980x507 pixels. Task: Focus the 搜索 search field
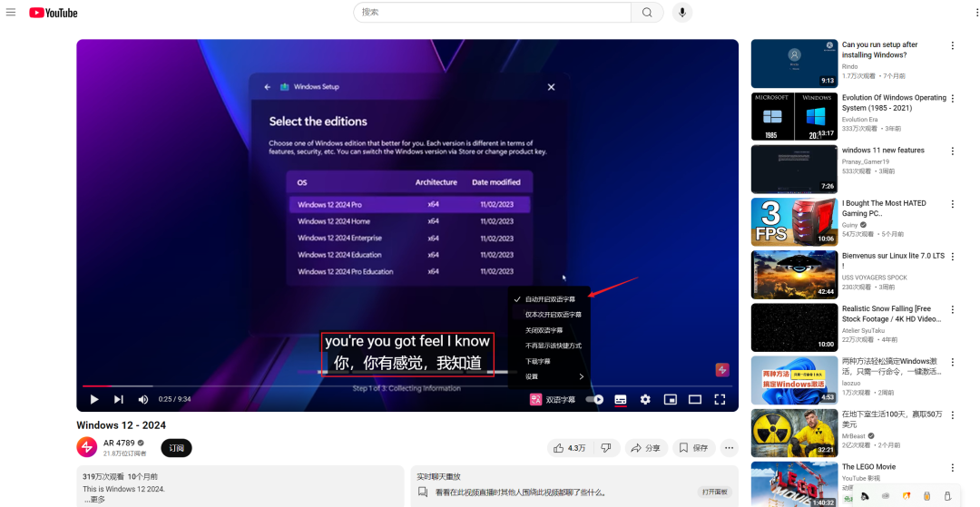[493, 13]
